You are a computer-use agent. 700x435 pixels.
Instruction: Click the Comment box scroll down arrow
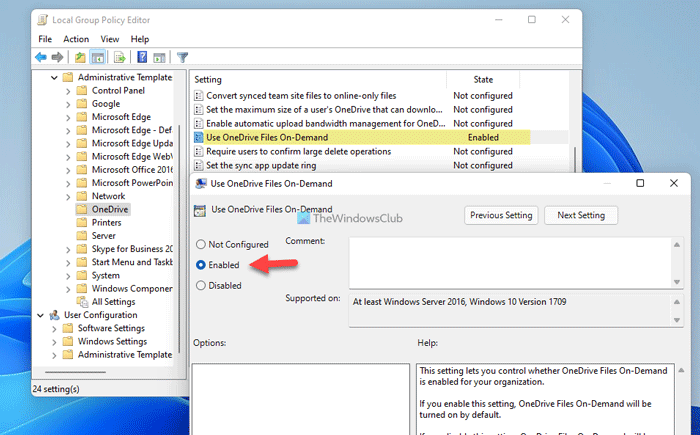[x=677, y=282]
